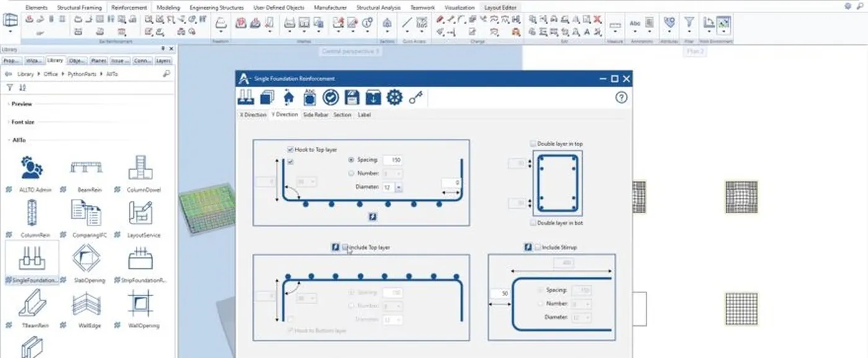Image resolution: width=868 pixels, height=358 pixels.
Task: Open the Structural Analysis ribbon tab
Action: (377, 7)
